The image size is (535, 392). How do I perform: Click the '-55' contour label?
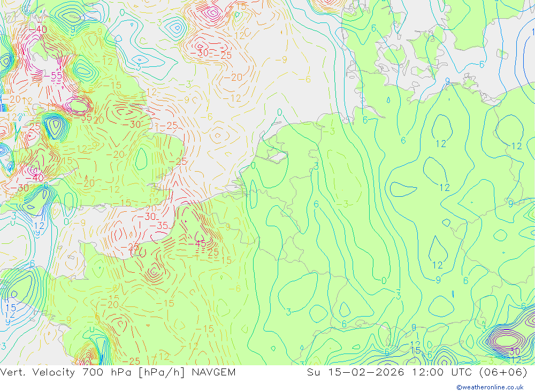click(54, 76)
